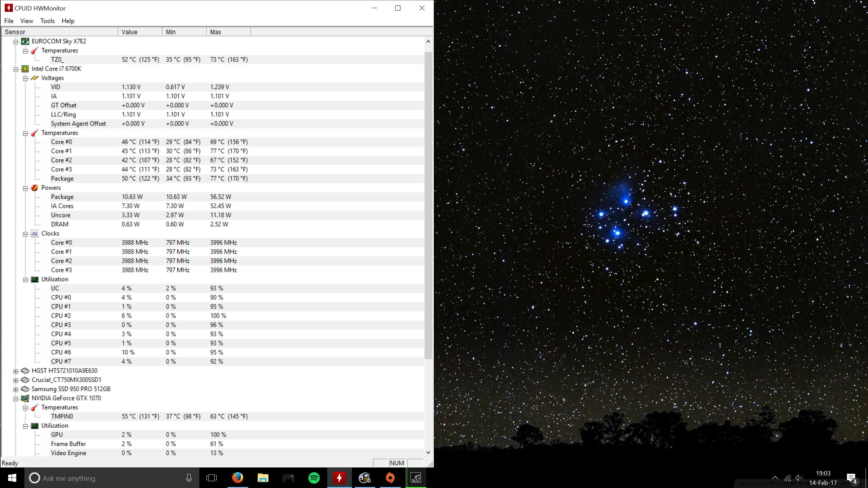Click the scrollbar up arrow

pos(428,41)
